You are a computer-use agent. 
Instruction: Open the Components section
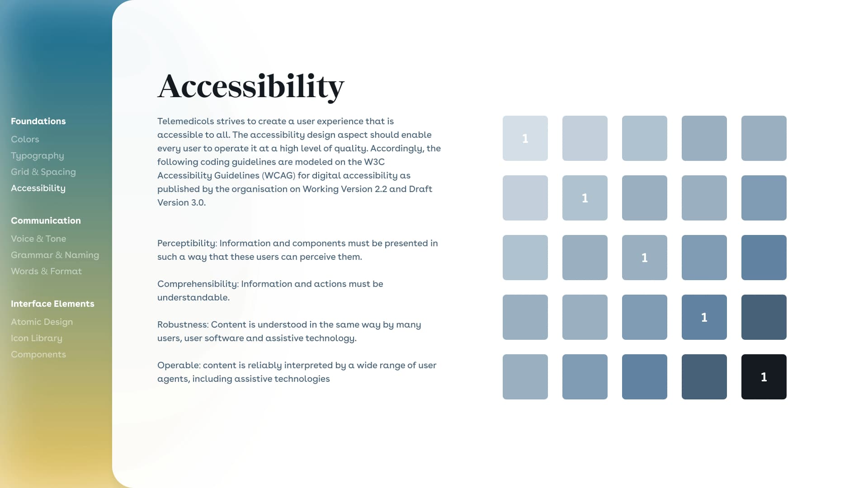point(38,354)
